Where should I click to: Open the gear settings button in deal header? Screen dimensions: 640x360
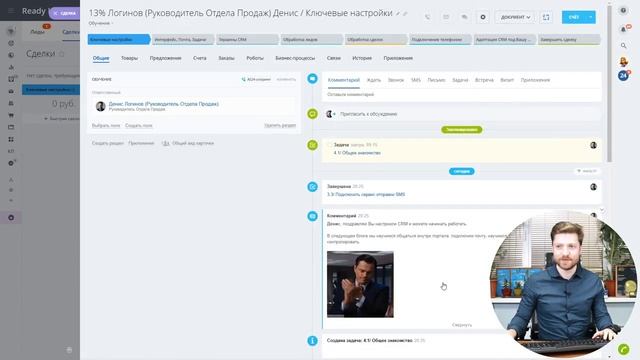[x=483, y=17]
